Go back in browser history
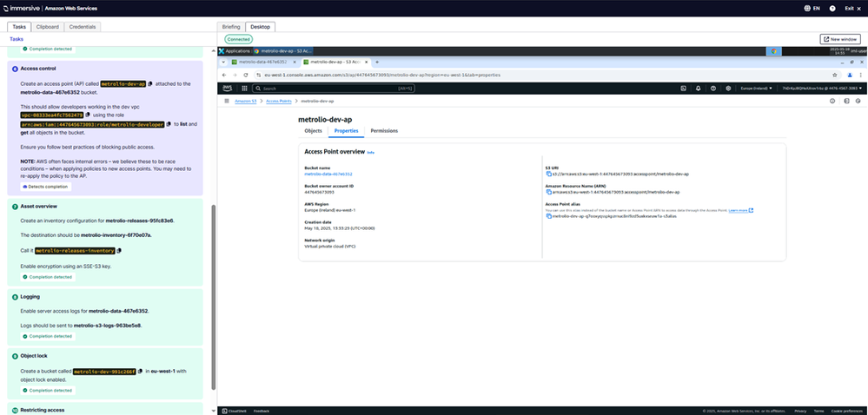This screenshot has height=415, width=868. pos(224,75)
